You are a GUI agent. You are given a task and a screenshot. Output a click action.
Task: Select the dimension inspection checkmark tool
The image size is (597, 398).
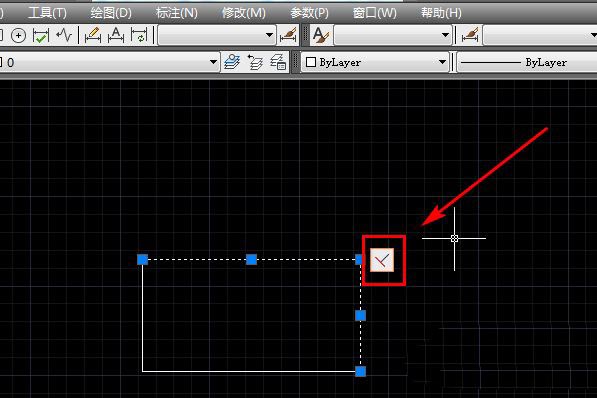click(x=41, y=36)
